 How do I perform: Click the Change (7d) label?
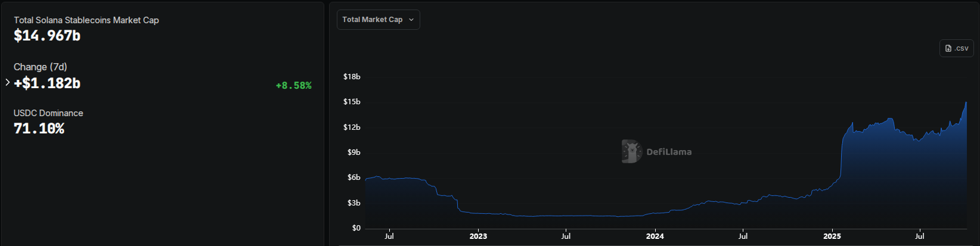coord(41,67)
